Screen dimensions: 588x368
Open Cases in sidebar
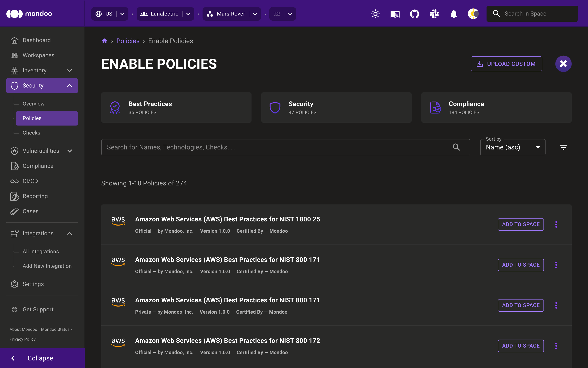42,211
